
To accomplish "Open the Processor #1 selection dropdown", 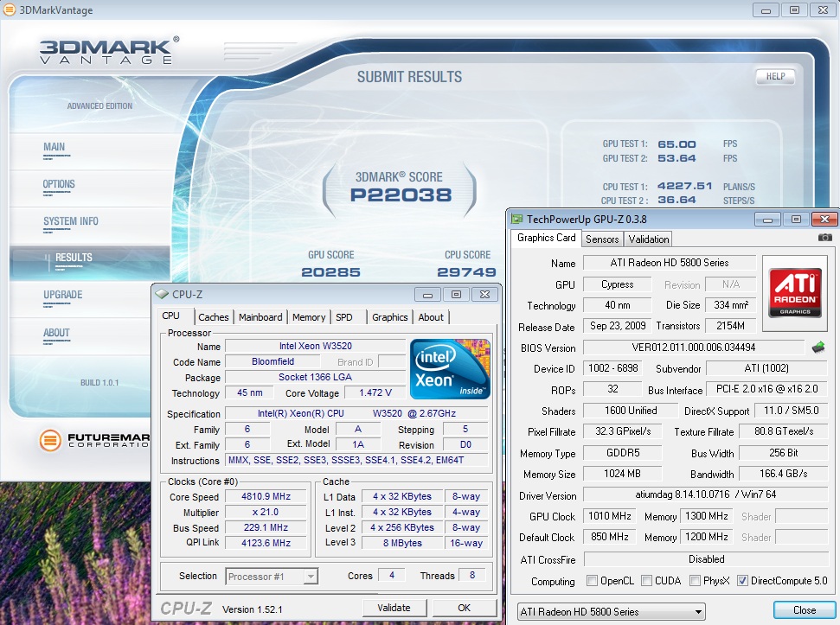I will 272,577.
